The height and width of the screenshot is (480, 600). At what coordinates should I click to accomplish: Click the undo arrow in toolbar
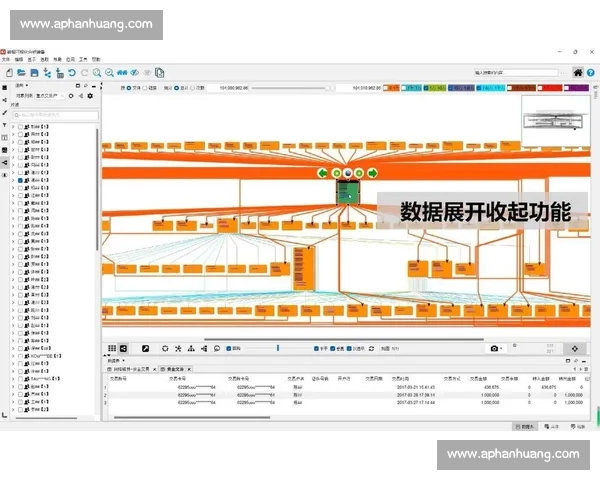pyautogui.click(x=71, y=73)
